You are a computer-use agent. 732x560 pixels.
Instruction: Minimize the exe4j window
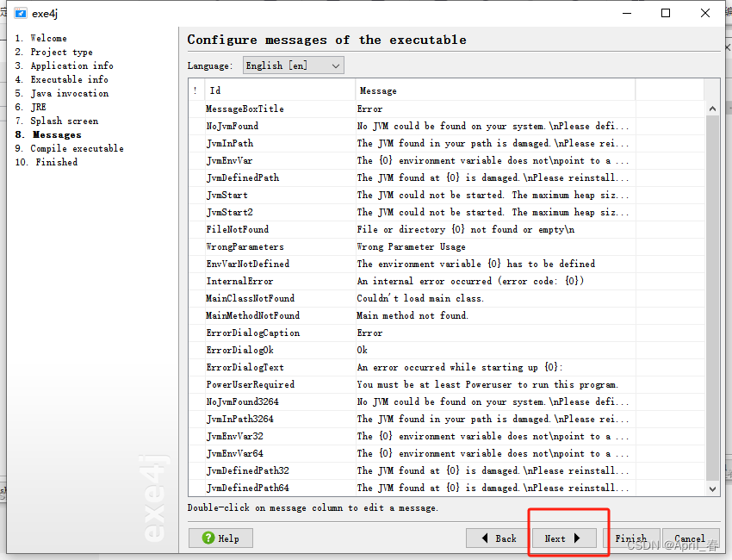[x=627, y=13]
